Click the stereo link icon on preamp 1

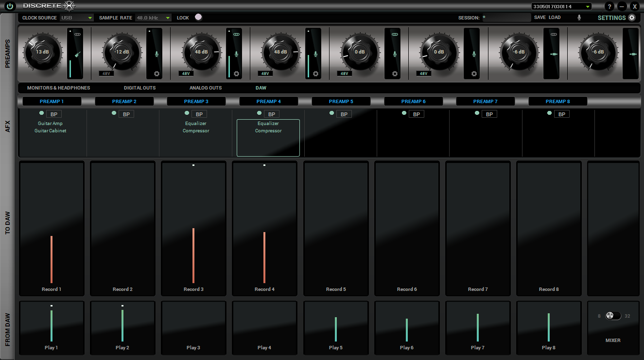point(78,35)
